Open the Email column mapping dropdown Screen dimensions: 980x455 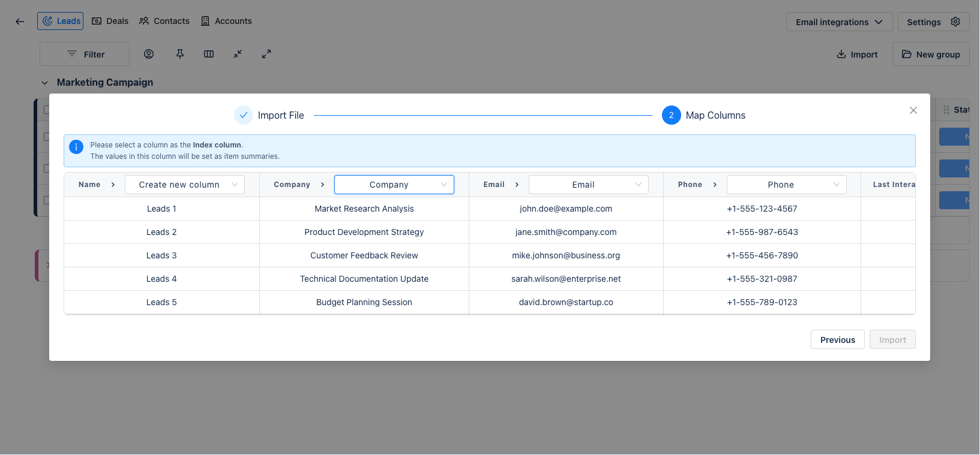point(588,185)
